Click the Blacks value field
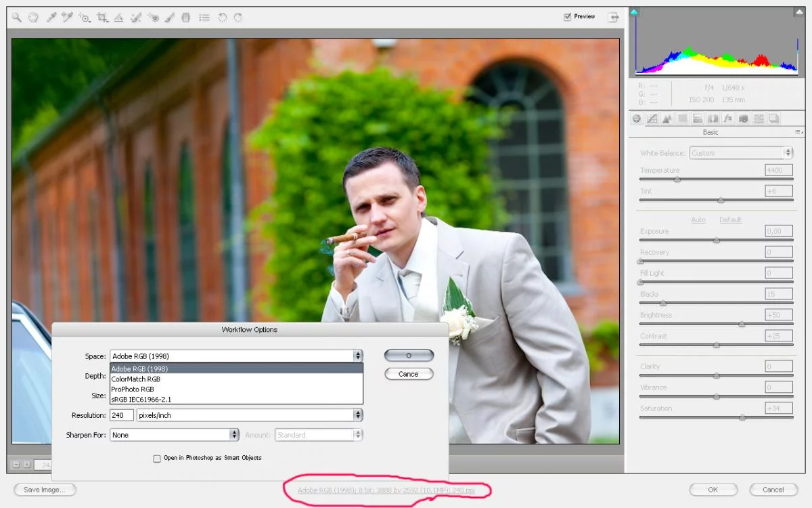Image resolution: width=812 pixels, height=508 pixels. point(779,294)
